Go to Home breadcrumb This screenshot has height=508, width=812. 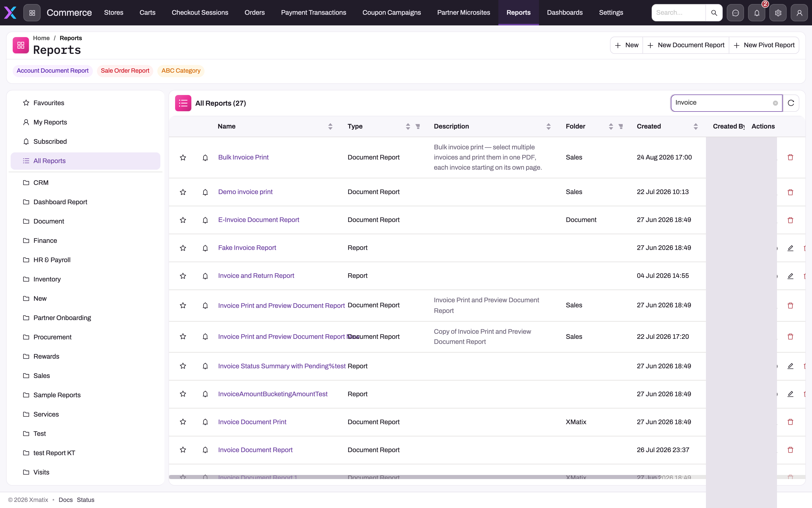[41, 38]
